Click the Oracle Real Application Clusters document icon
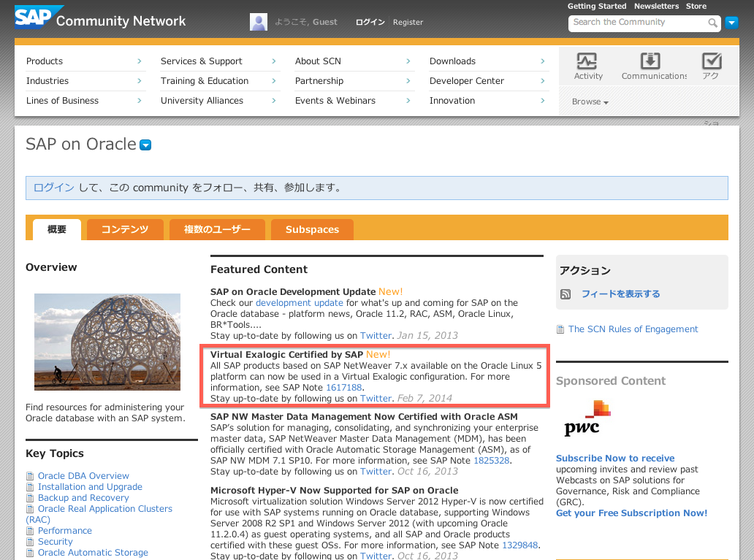 [30, 509]
